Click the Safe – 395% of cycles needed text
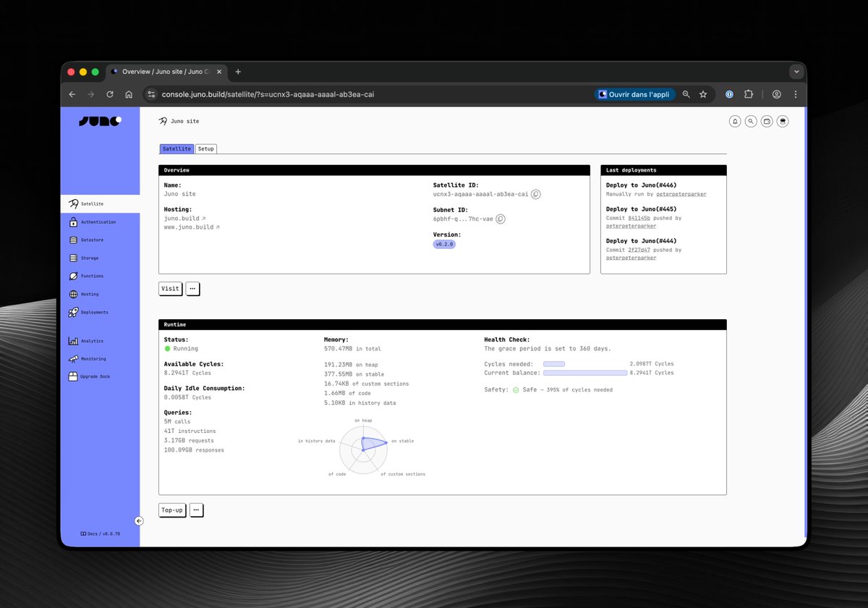Viewport: 868px width, 608px height. click(568, 389)
